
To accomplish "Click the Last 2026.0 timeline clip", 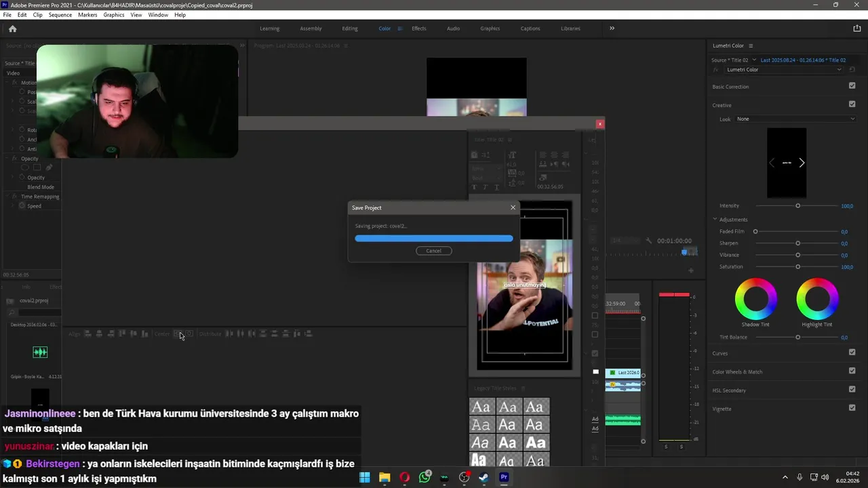I will [x=623, y=373].
